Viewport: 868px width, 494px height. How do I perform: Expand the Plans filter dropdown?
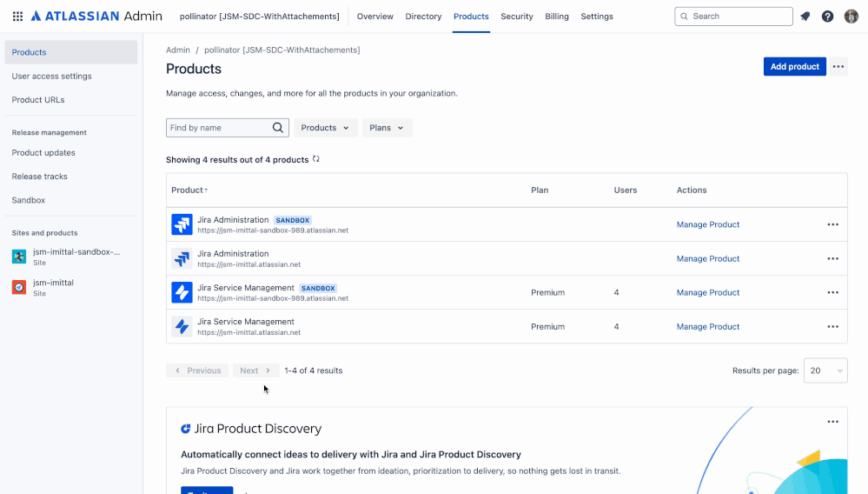tap(387, 128)
